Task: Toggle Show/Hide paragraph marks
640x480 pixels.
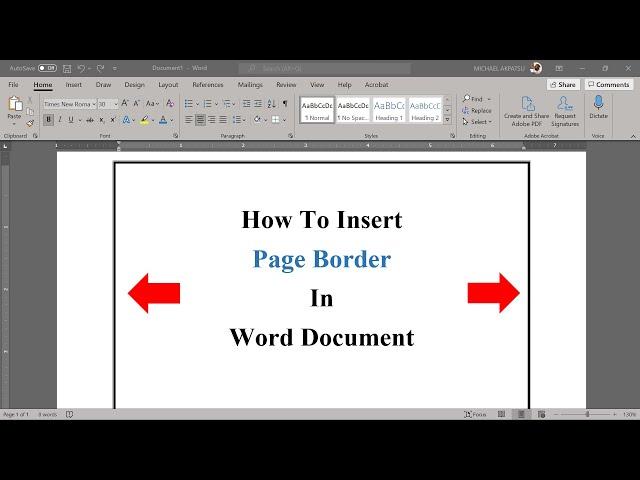Action: coord(285,104)
